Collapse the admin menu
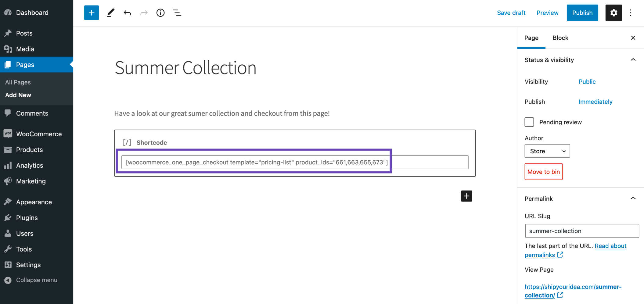Image resolution: width=644 pixels, height=304 pixels. pos(37,280)
